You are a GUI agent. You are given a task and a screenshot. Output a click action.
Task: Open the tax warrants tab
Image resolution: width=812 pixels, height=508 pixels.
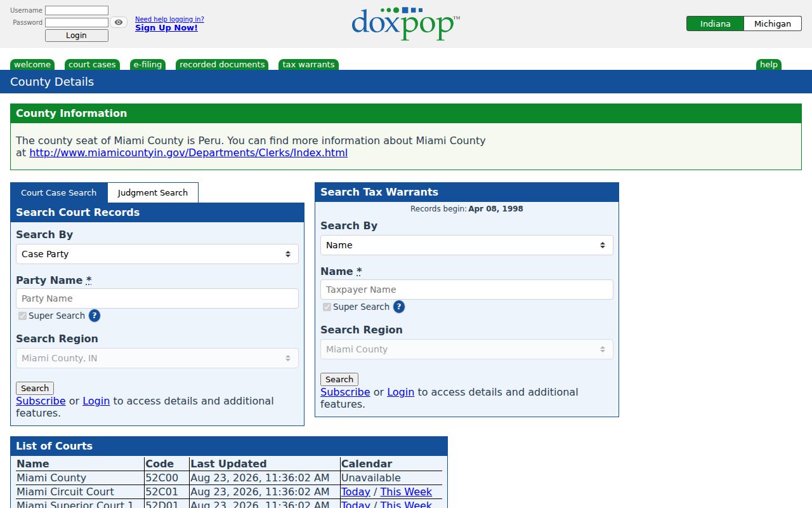tap(308, 65)
